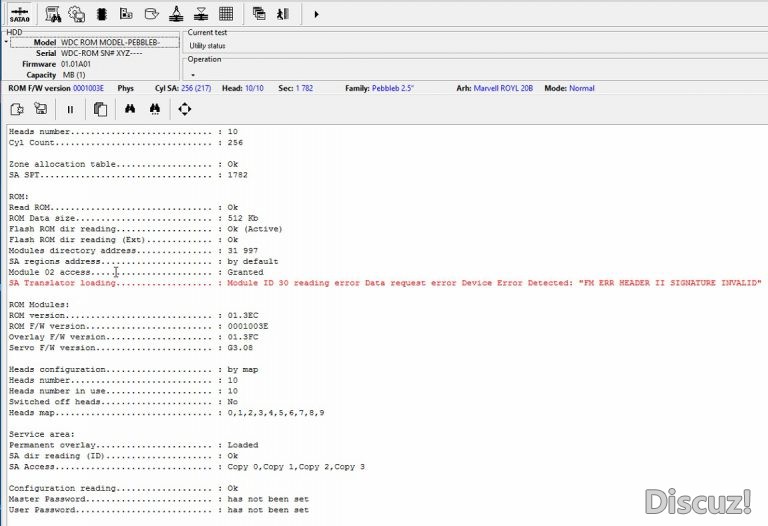Click the Zone allocation table Ok line

click(x=123, y=164)
